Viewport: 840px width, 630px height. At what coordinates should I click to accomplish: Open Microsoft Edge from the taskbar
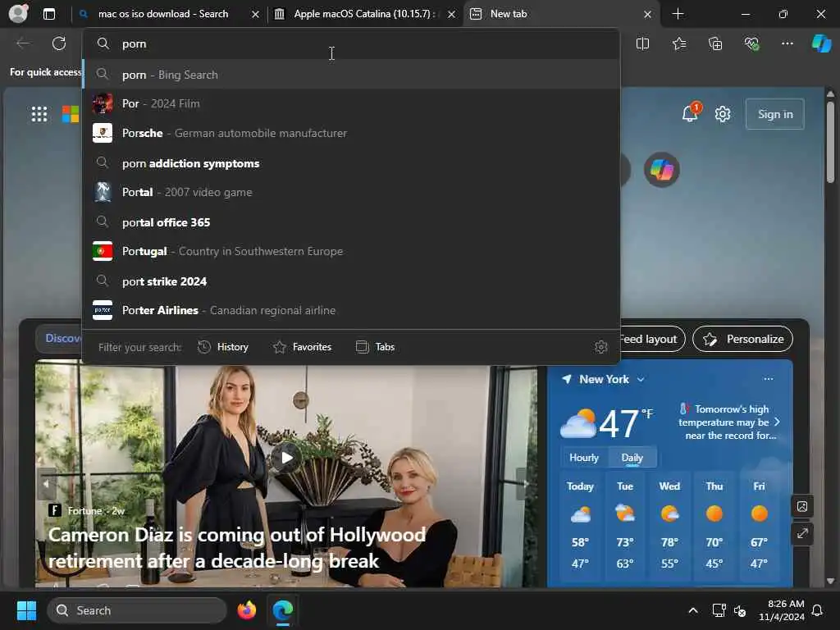click(x=283, y=610)
